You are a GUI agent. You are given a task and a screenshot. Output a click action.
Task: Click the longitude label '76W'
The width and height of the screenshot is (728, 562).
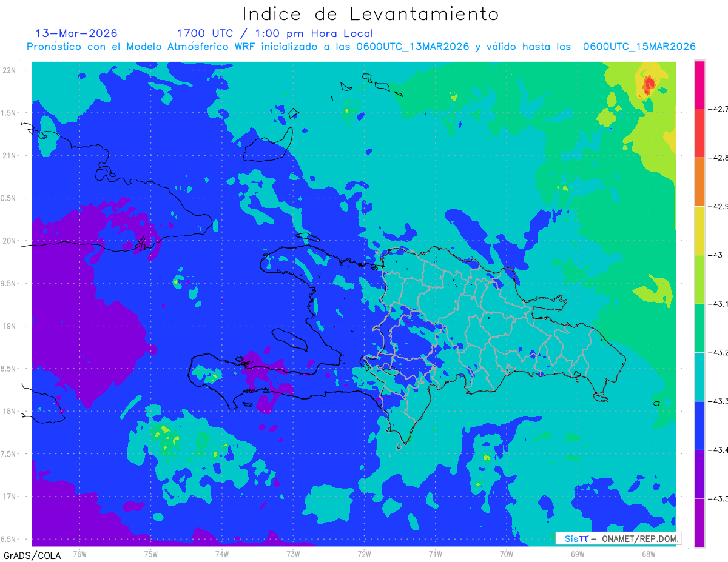click(x=79, y=553)
